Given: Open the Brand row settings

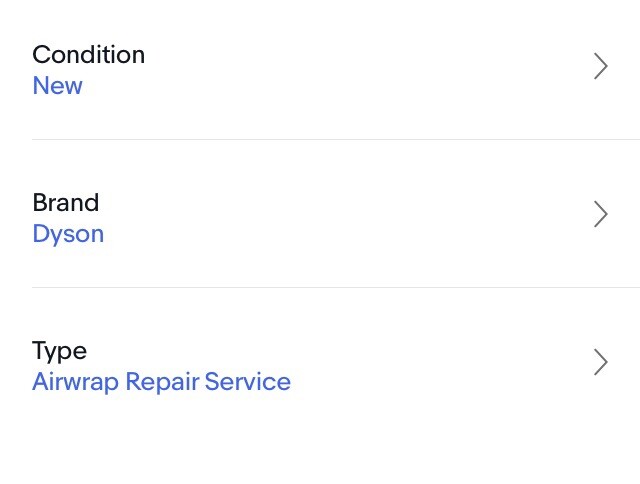Looking at the screenshot, I should tap(320, 218).
